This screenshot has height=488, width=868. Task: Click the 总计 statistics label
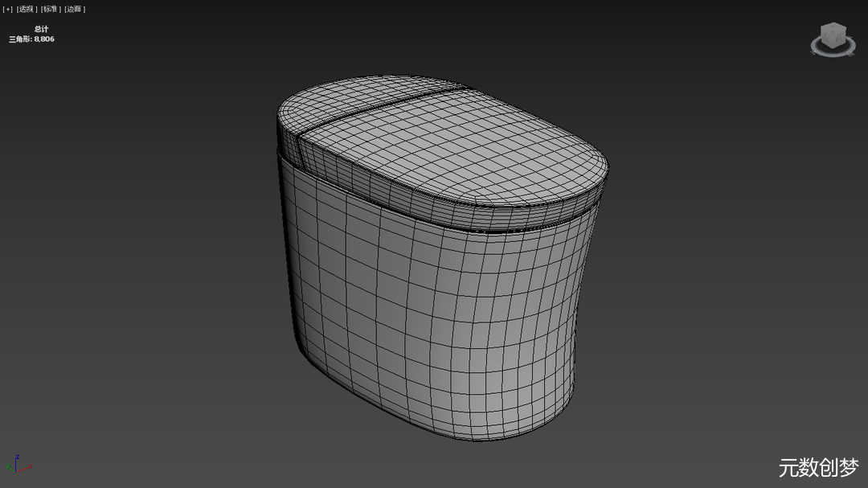pyautogui.click(x=41, y=29)
